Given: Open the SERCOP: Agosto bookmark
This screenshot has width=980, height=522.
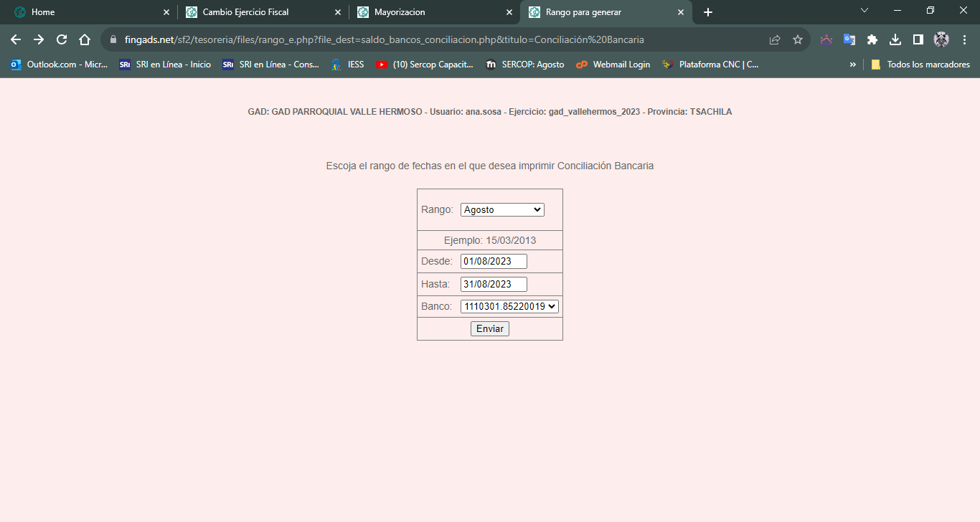Looking at the screenshot, I should [x=524, y=65].
